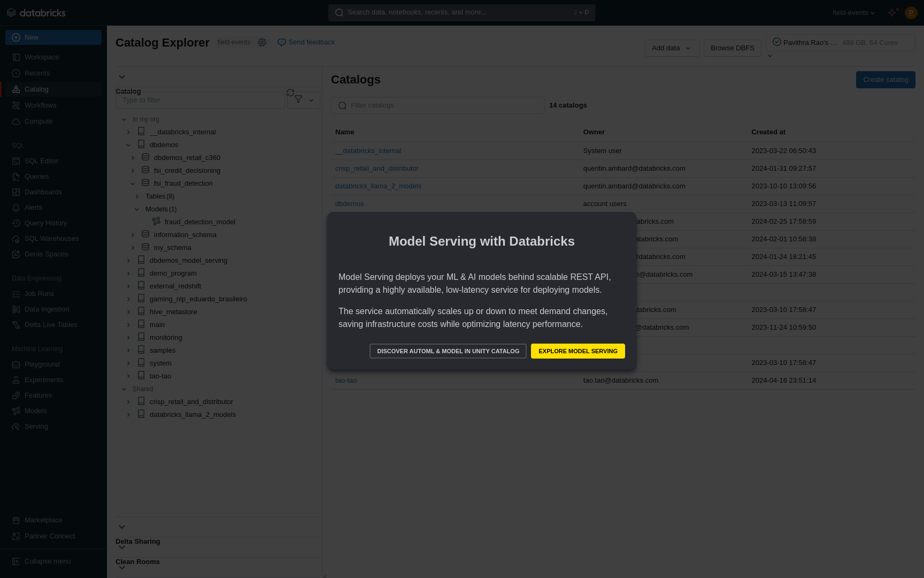Expand the Tables (8) node
Screen dimensions: 924x578
click(x=137, y=196)
